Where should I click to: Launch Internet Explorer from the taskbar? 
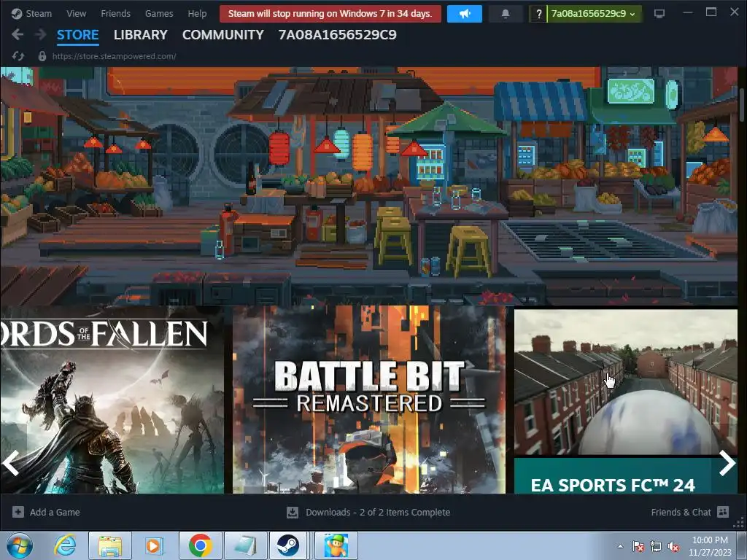click(65, 545)
